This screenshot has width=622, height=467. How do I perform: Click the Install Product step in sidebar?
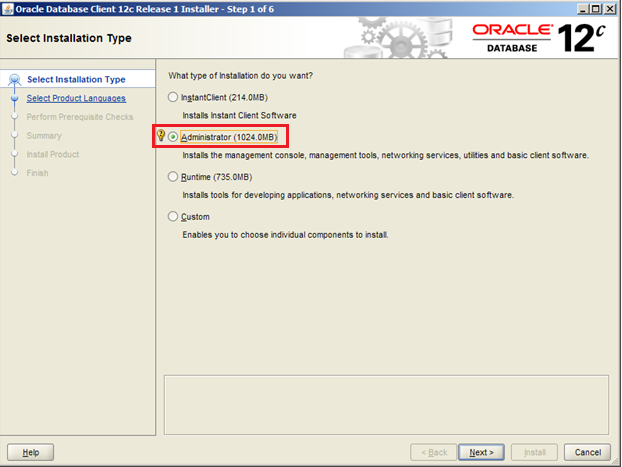click(x=53, y=154)
